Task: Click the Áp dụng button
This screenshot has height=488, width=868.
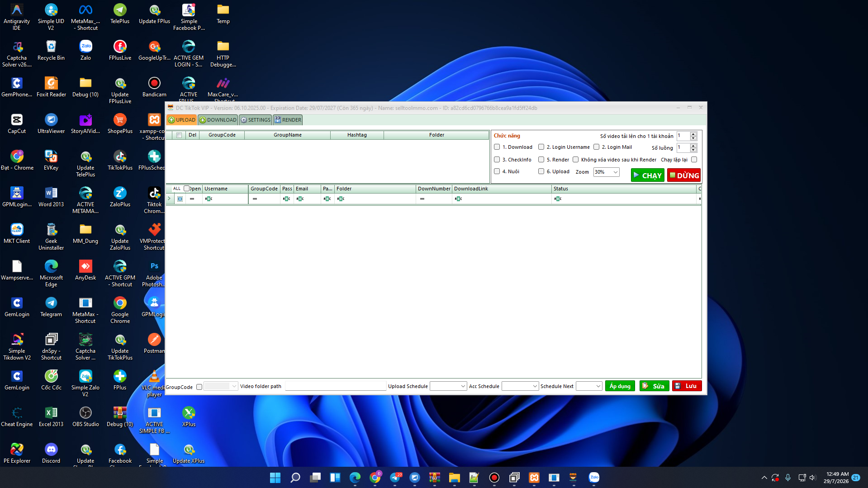Action: click(620, 386)
